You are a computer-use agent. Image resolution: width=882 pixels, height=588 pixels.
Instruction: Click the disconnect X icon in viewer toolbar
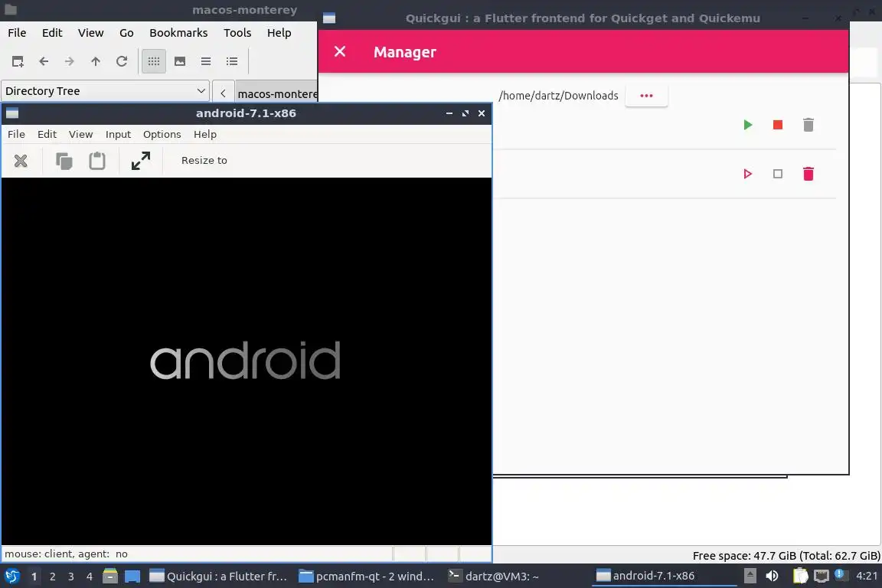click(21, 161)
